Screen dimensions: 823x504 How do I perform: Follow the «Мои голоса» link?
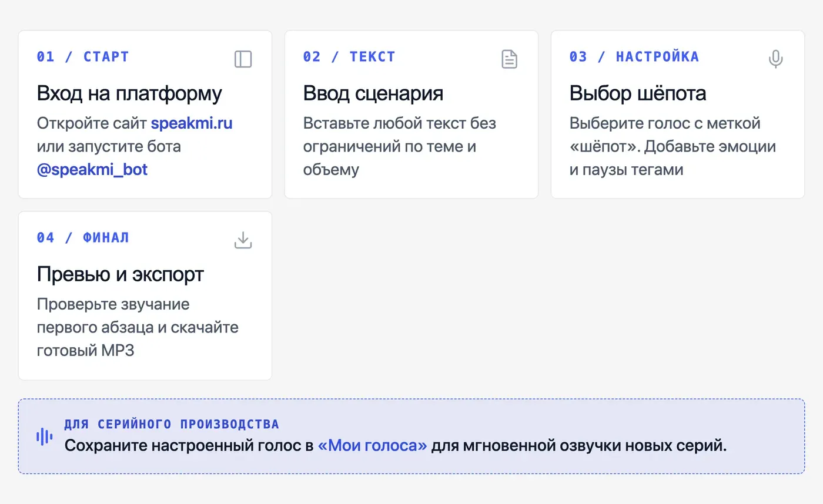372,445
